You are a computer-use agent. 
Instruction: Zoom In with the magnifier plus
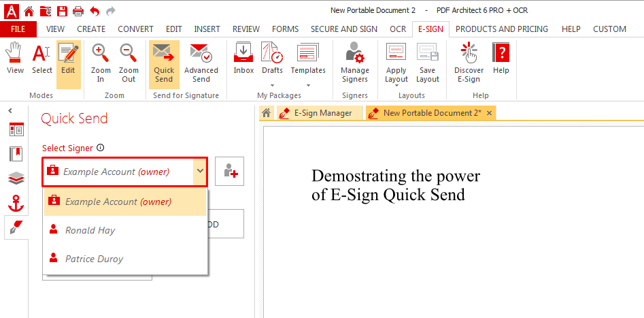(101, 64)
